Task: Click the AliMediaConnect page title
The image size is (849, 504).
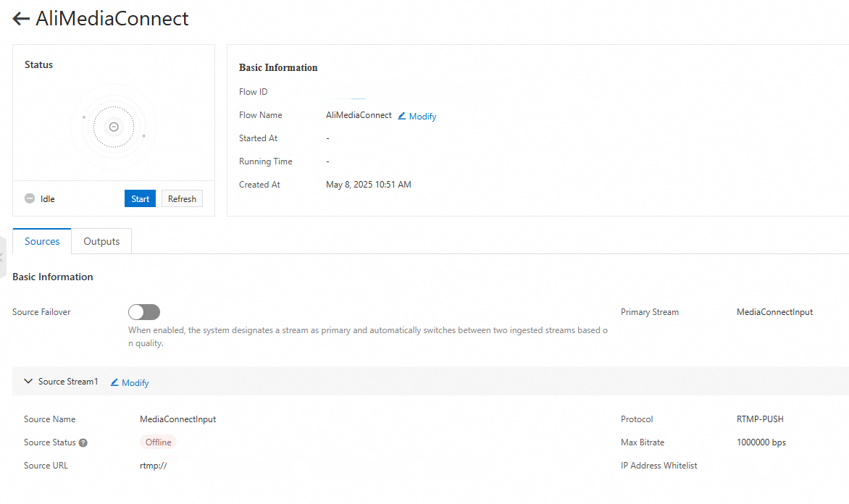Action: pos(112,18)
